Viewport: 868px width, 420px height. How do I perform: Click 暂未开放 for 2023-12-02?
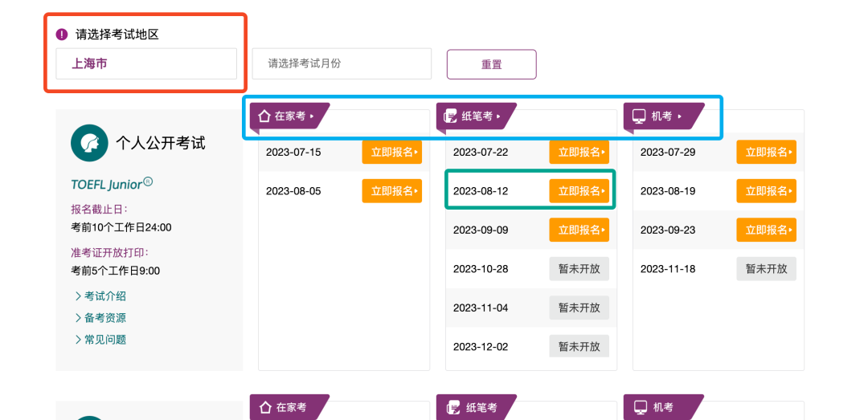click(x=579, y=346)
